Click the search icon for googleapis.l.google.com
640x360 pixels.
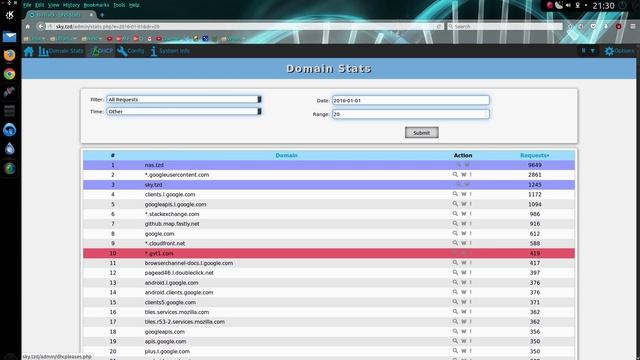pyautogui.click(x=455, y=204)
